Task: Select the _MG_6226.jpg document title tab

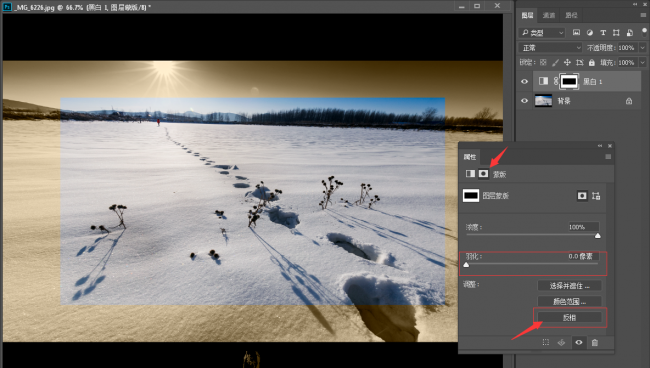Action: (83, 7)
